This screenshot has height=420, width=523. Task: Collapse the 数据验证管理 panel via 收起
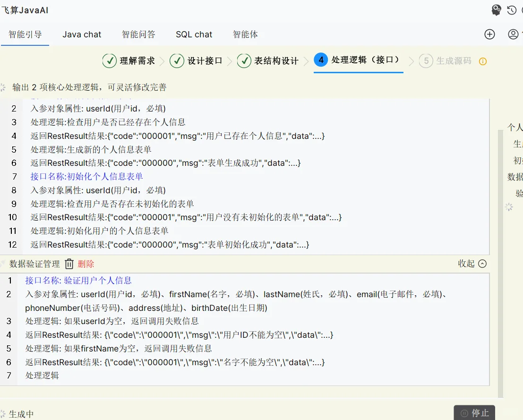point(471,263)
